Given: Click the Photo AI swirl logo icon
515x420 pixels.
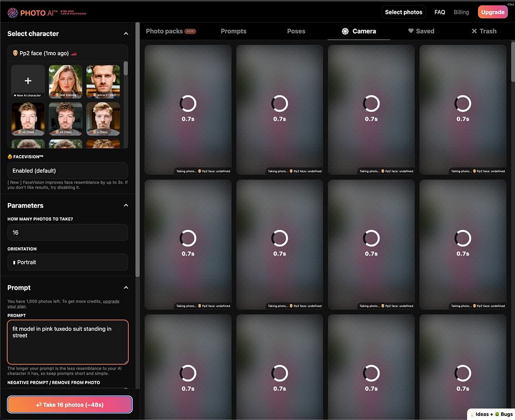Looking at the screenshot, I should point(12,13).
